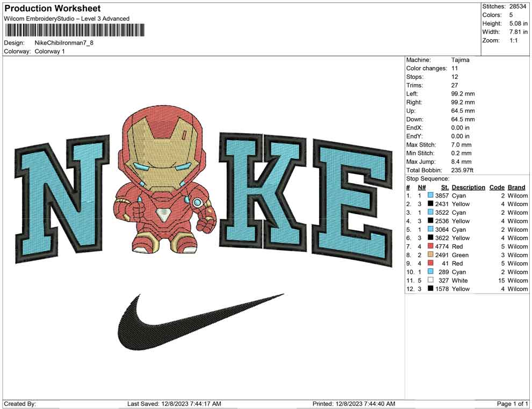Click the Left value 99.2 mm
This screenshot has width=532, height=409.
[x=463, y=93]
